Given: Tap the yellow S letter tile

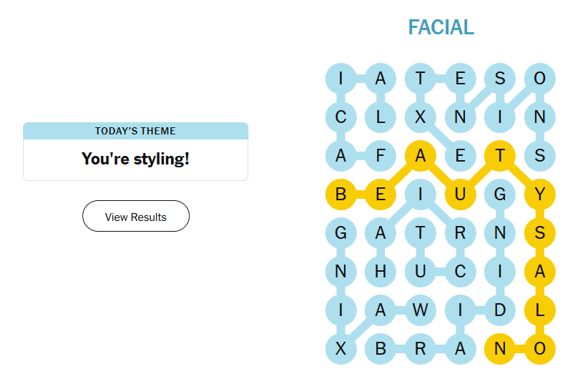Looking at the screenshot, I should [x=540, y=232].
